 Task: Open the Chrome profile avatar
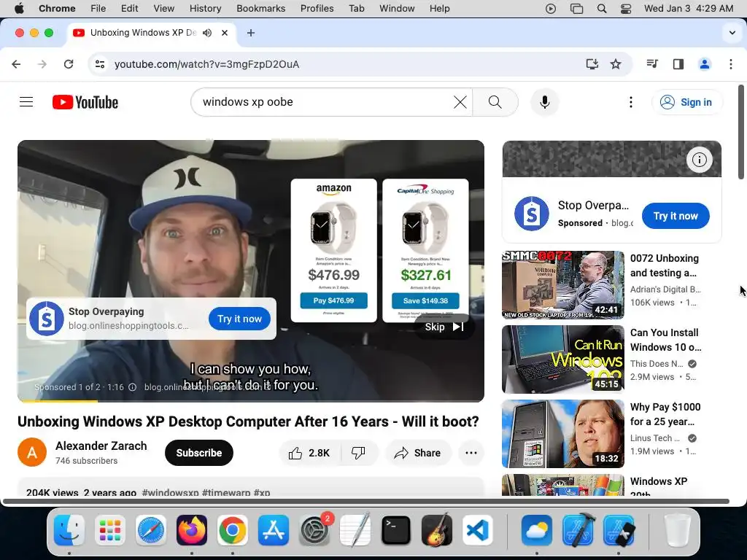(x=705, y=64)
